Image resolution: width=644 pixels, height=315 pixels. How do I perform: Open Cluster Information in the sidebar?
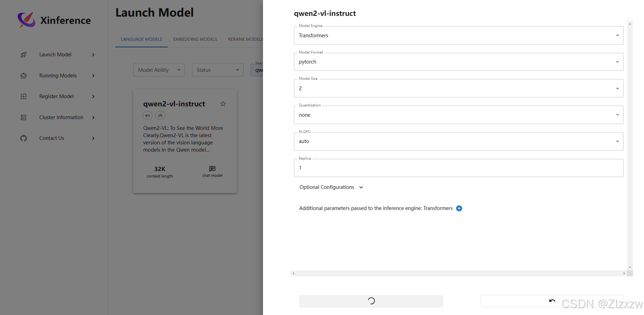pyautogui.click(x=61, y=117)
